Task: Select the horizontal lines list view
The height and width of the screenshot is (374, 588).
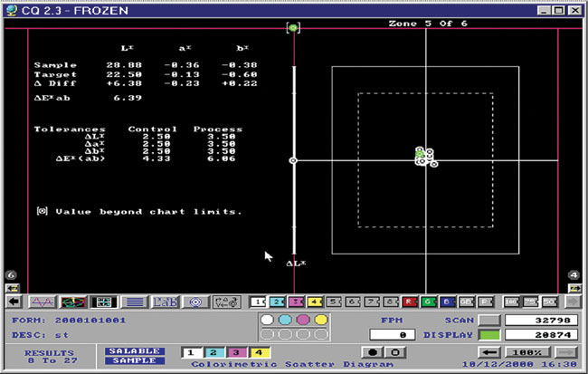Action: [x=135, y=302]
